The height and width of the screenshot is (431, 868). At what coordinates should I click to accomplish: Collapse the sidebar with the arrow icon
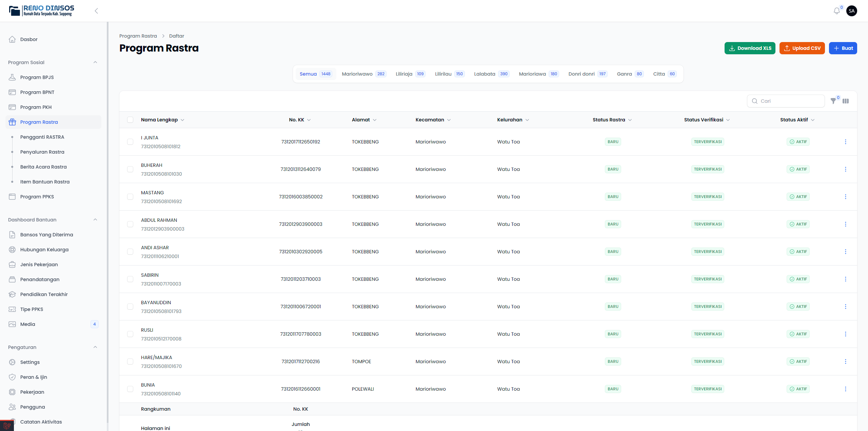(96, 11)
